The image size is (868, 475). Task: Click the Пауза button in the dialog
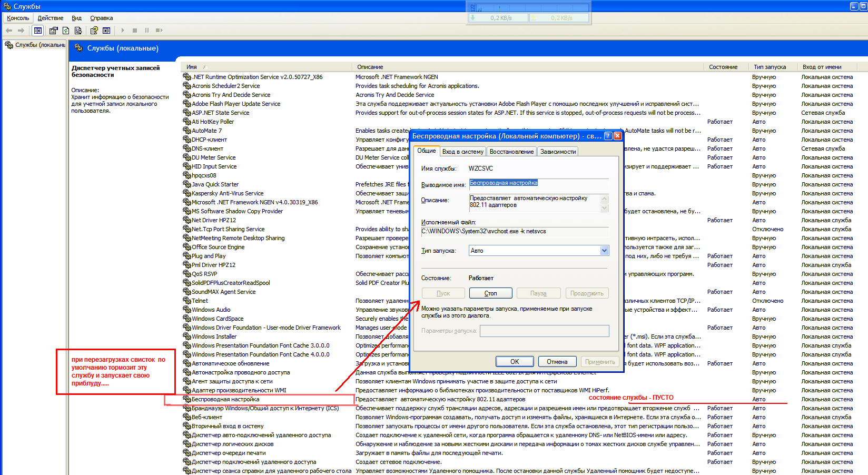pyautogui.click(x=538, y=293)
